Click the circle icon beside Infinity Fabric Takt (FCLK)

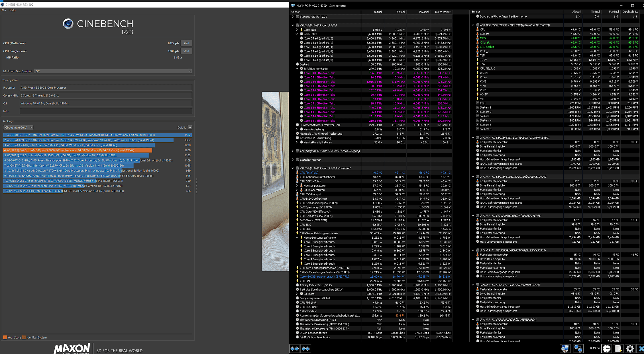tap(297, 285)
